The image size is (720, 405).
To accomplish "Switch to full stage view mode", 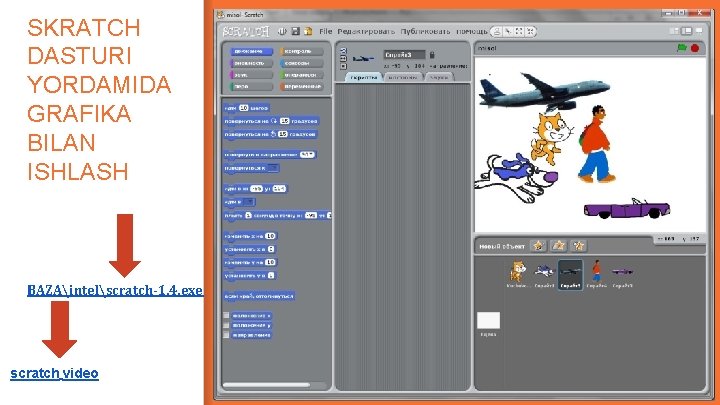I will (686, 31).
